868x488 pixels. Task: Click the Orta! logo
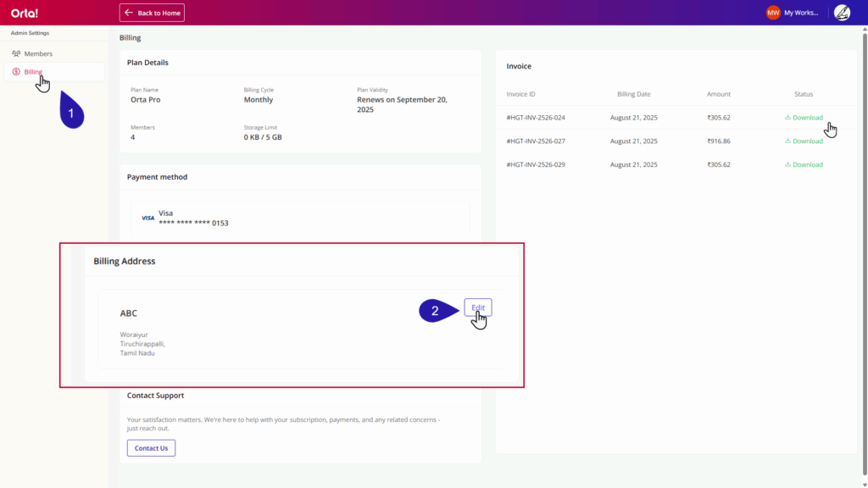point(25,13)
